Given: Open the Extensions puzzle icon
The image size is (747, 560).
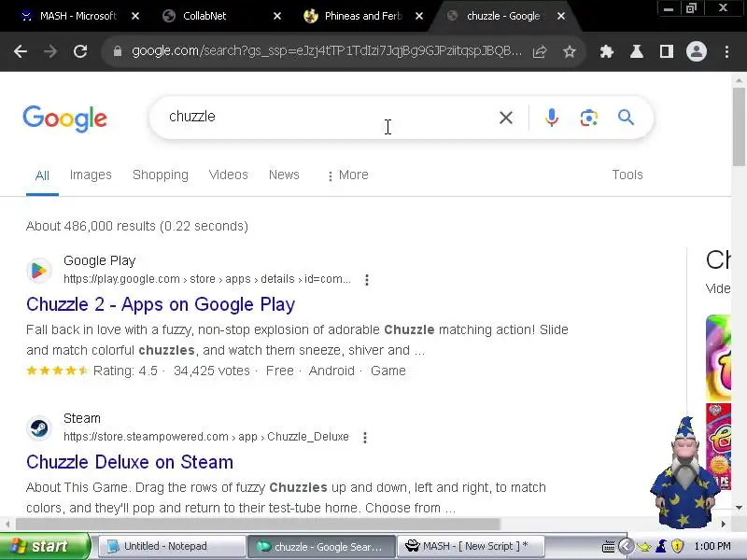Looking at the screenshot, I should pyautogui.click(x=606, y=51).
